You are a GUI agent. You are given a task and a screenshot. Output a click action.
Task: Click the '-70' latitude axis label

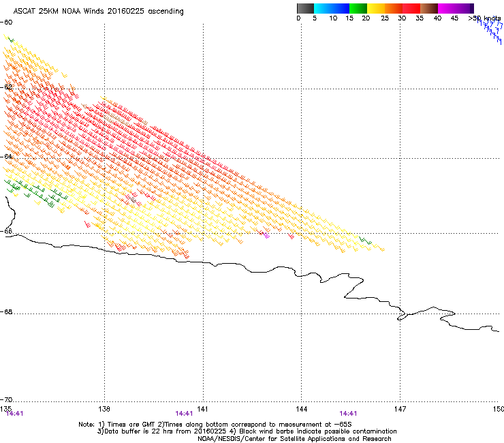click(x=6, y=399)
